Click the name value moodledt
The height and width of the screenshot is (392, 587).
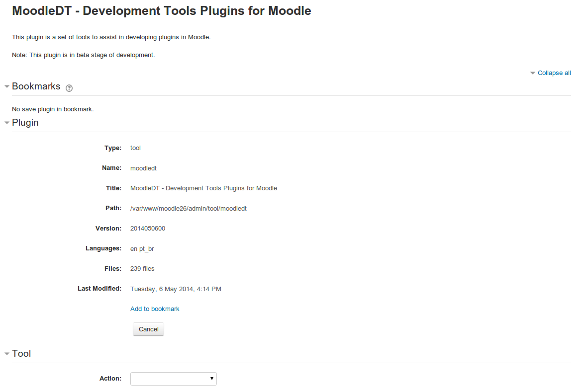(143, 168)
